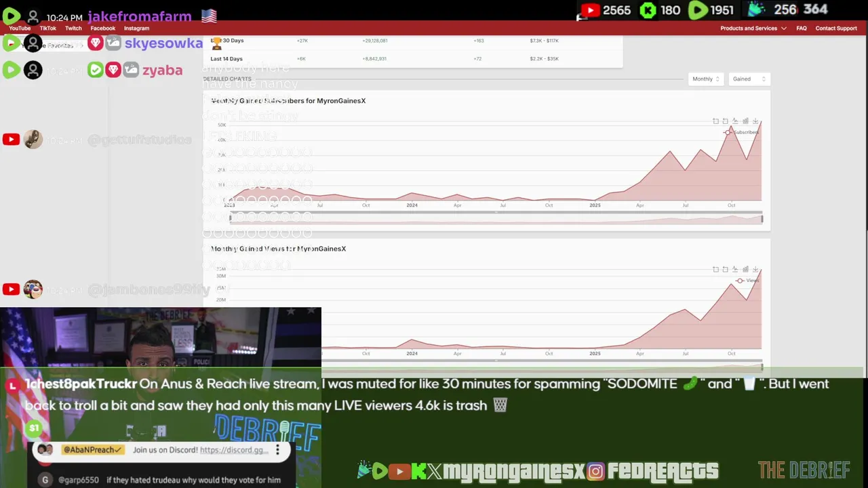868x488 pixels.
Task: Click the Views chart range slider right handle
Action: 762,367
